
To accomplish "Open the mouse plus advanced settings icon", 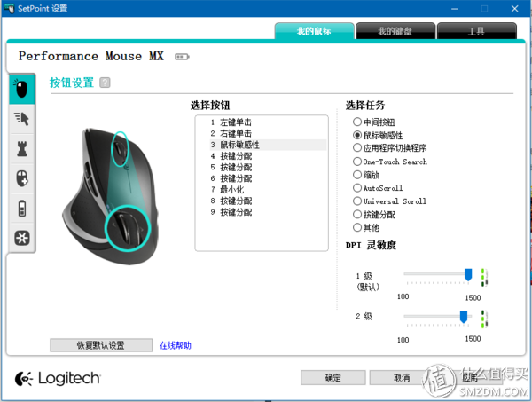I will tap(21, 178).
